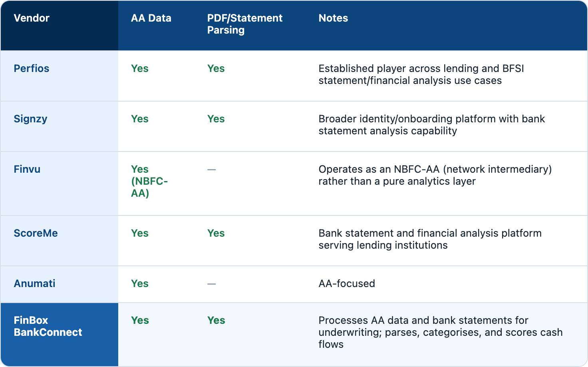Open the Anumati vendor entry
The image size is (588, 367).
point(34,283)
